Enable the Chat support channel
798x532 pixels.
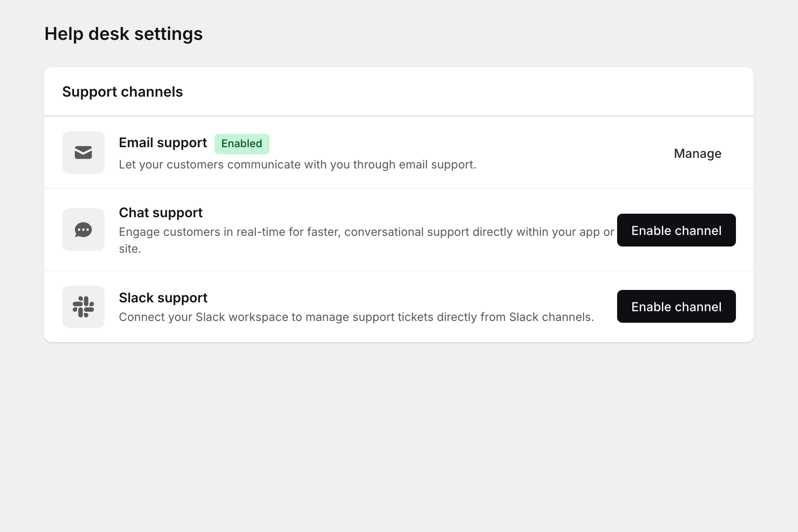[x=676, y=230]
